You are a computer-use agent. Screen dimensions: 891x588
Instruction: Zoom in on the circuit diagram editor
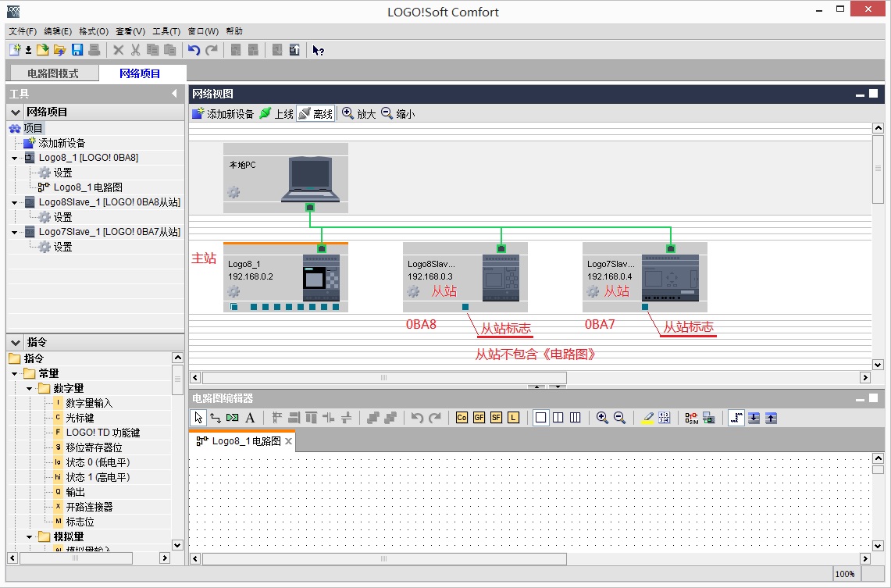click(x=602, y=418)
